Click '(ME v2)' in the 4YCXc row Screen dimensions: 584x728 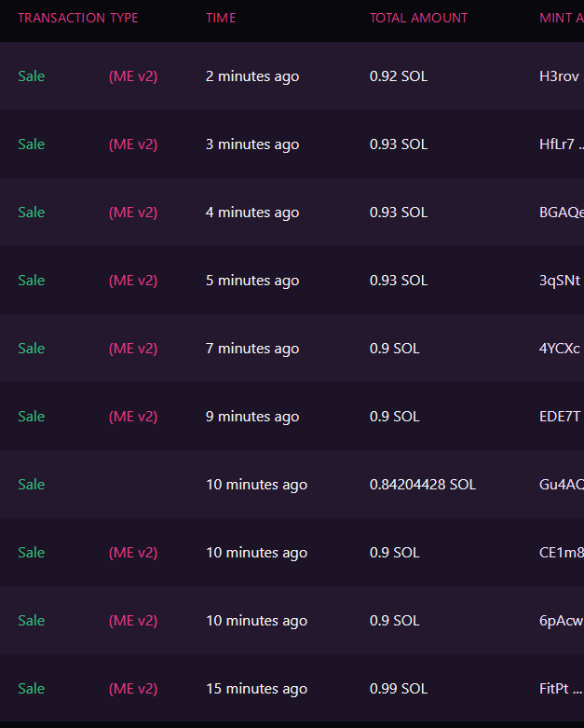click(133, 349)
